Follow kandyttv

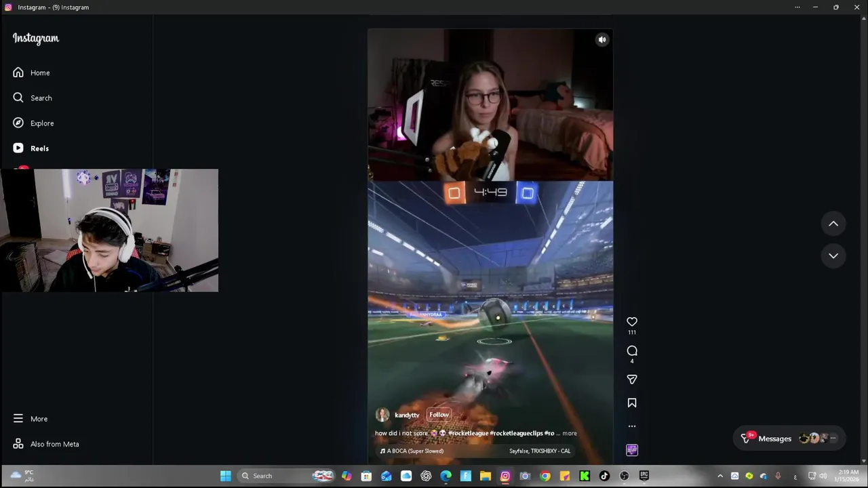[439, 415]
